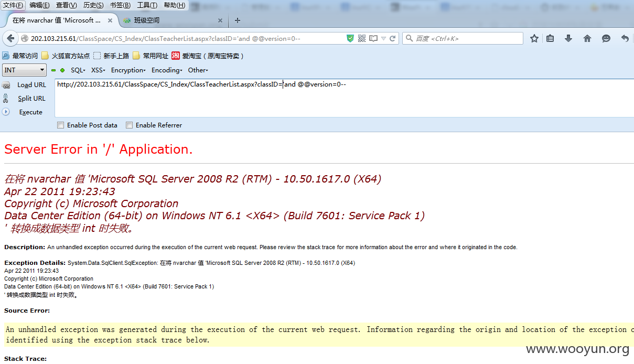
Task: Open the 帮助(H) menu
Action: point(174,5)
